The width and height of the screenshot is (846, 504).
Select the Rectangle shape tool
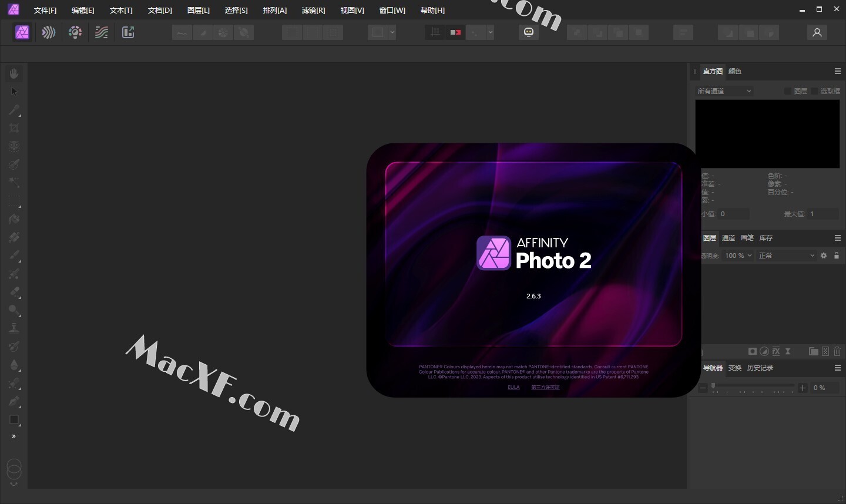click(14, 419)
